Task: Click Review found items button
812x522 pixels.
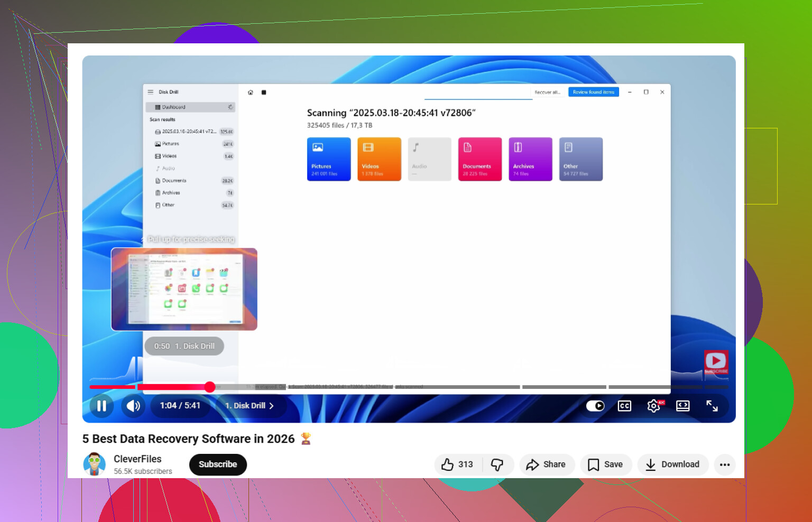Action: point(594,92)
